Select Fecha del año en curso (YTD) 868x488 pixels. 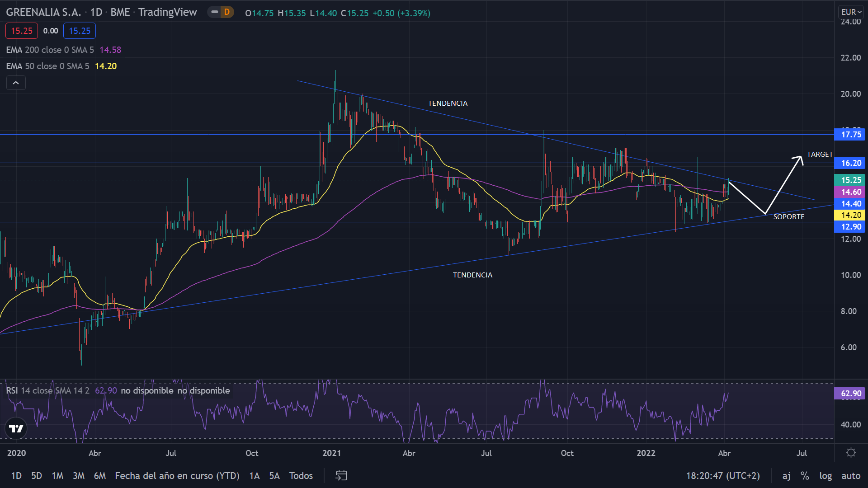point(177,475)
